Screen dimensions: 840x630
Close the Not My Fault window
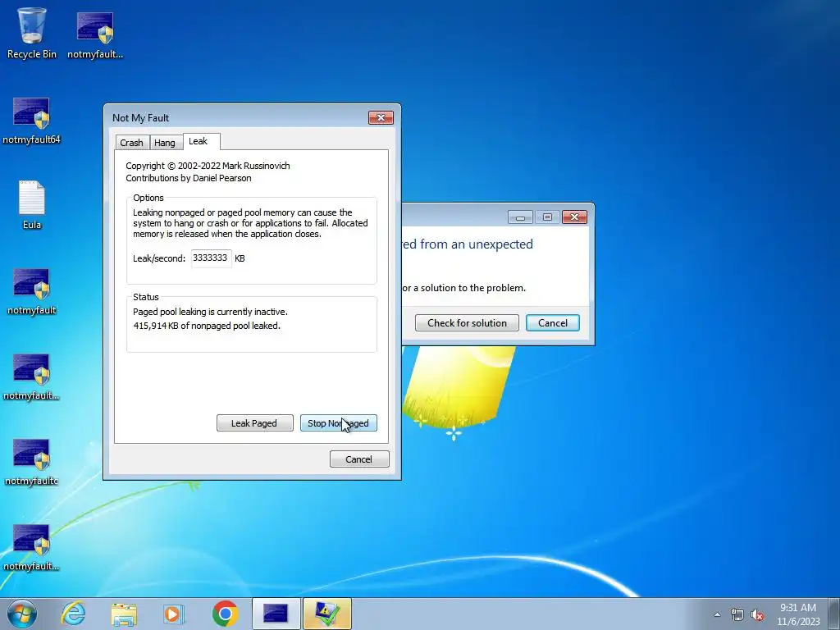[x=381, y=117]
